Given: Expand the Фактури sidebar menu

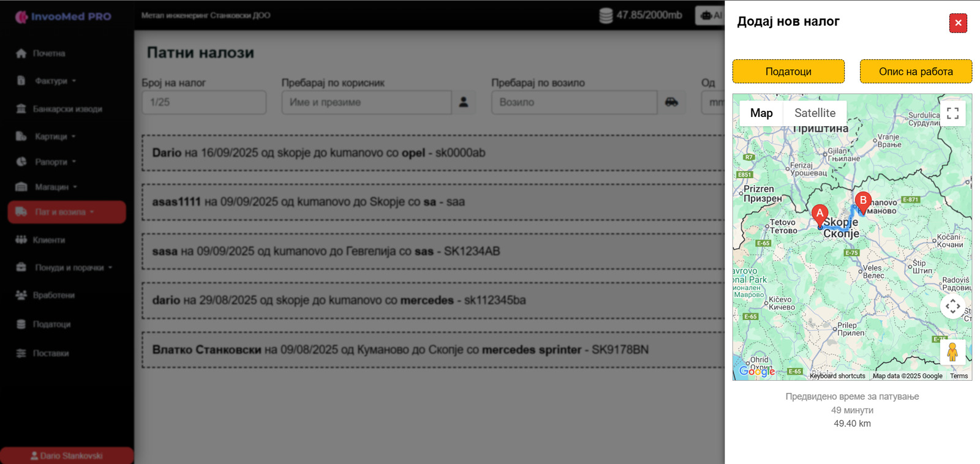Looking at the screenshot, I should coord(55,81).
